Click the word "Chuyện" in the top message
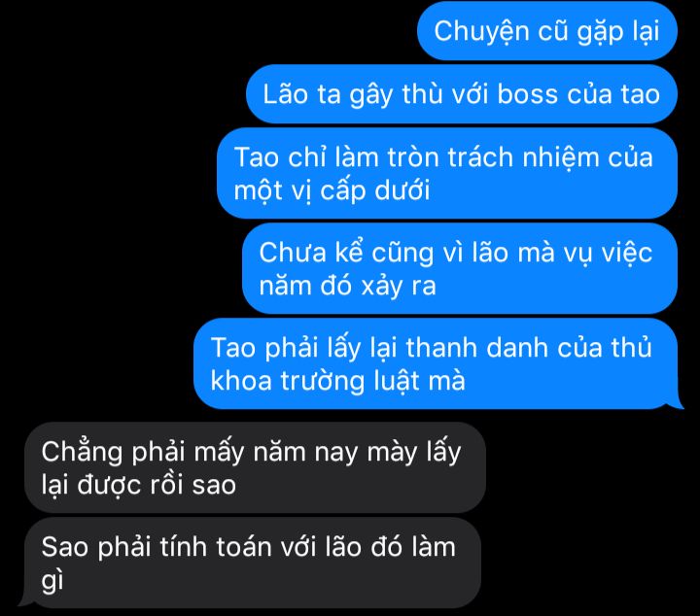This screenshot has height=616, width=700. click(x=481, y=32)
